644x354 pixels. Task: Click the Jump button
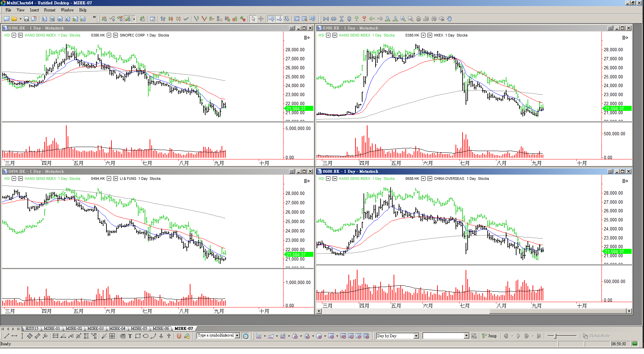(x=489, y=336)
